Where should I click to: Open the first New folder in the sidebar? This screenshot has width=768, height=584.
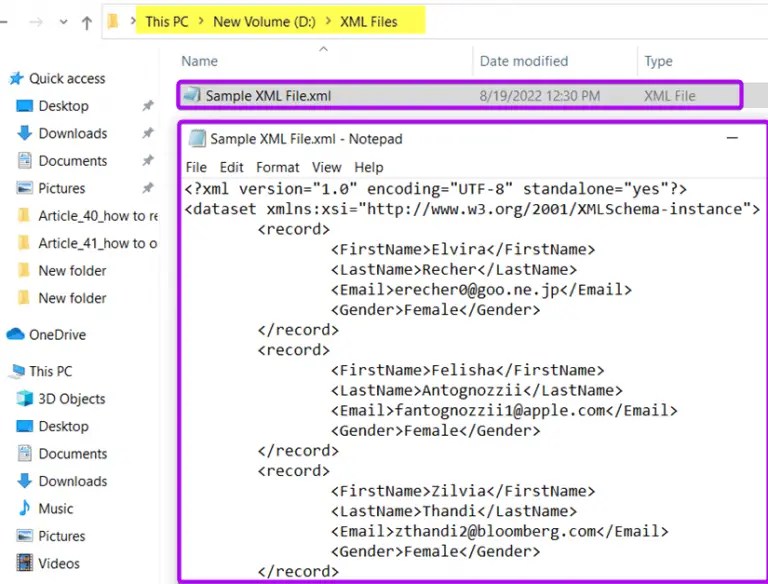click(72, 270)
